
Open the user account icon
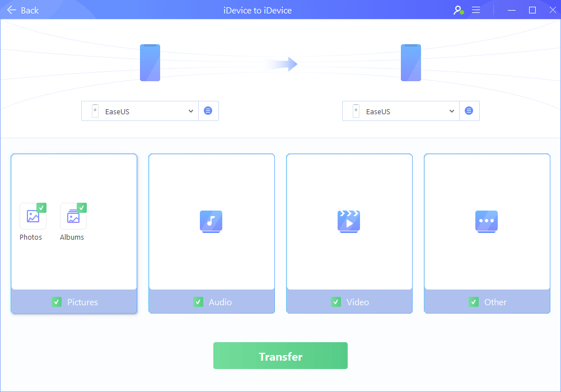pos(459,10)
